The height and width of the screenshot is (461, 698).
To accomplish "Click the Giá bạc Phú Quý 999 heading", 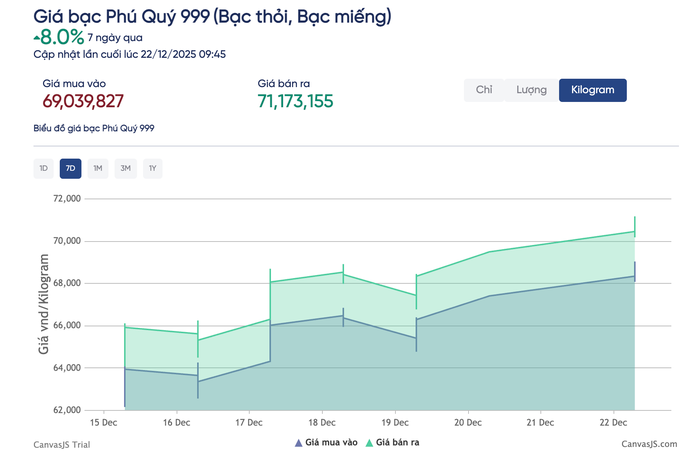I will pyautogui.click(x=212, y=17).
